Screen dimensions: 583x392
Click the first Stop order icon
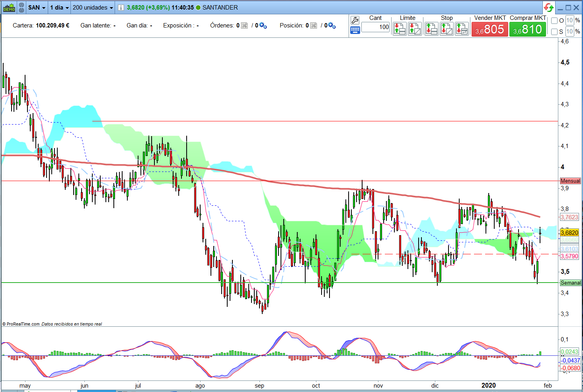(x=431, y=29)
